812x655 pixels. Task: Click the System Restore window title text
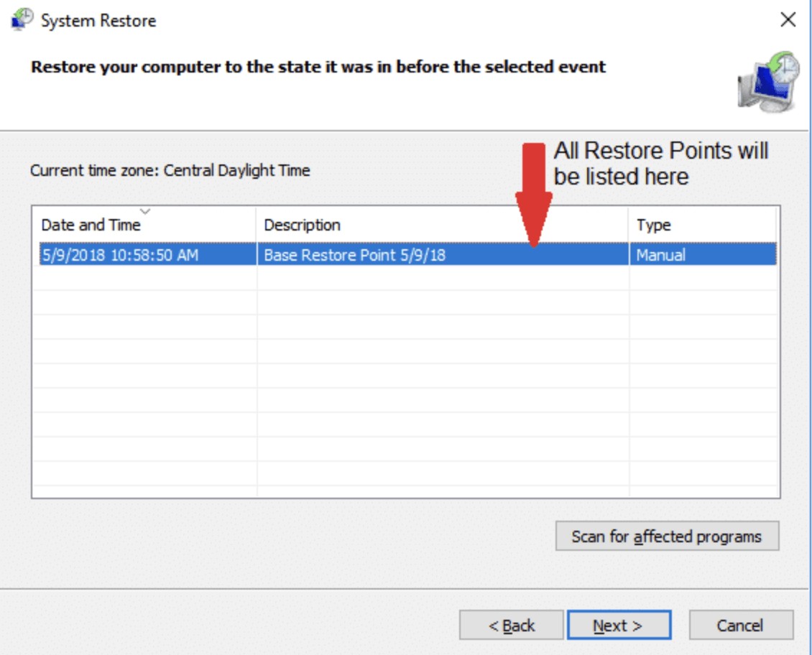click(98, 21)
